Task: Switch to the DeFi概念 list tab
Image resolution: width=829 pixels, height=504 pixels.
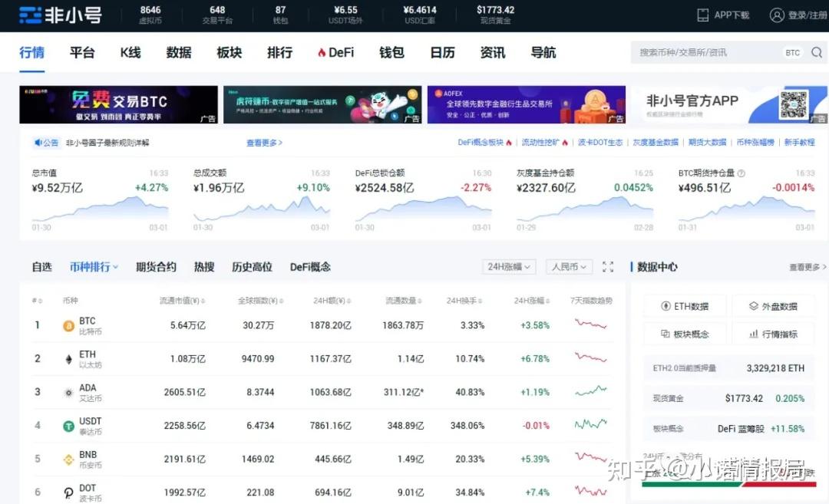Action: click(x=310, y=267)
